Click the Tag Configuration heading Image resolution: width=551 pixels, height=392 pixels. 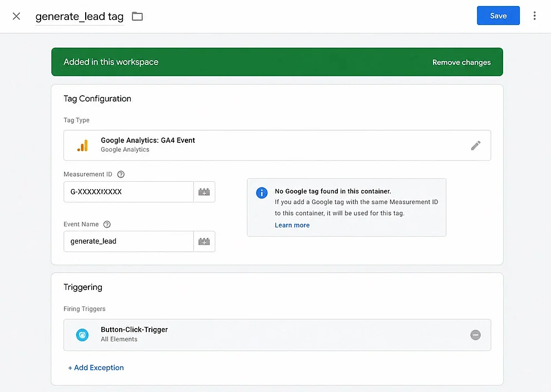pyautogui.click(x=97, y=98)
